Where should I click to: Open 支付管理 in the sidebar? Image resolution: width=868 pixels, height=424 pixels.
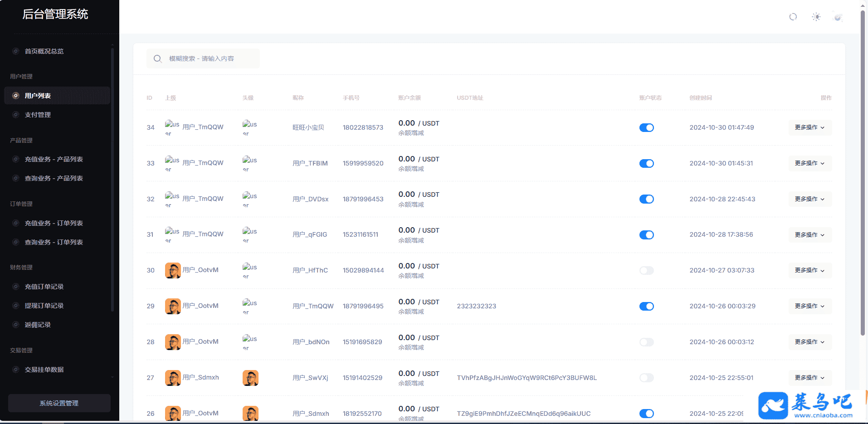click(38, 115)
